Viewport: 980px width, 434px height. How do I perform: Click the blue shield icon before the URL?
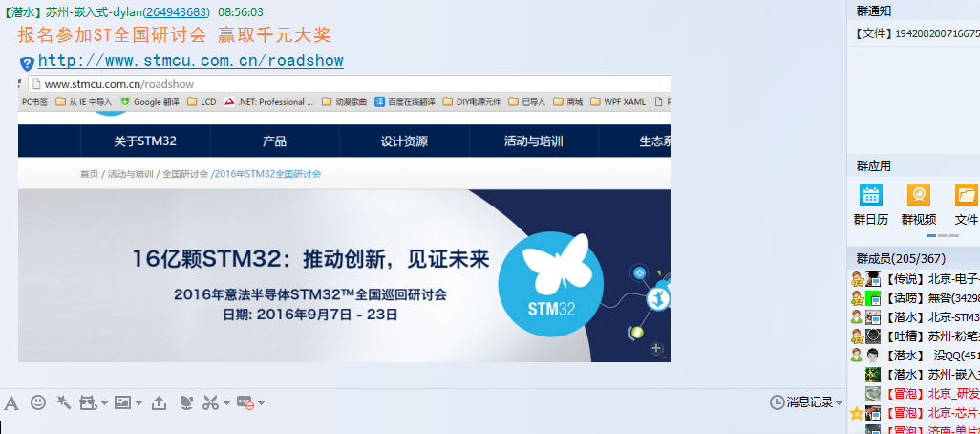(x=27, y=63)
